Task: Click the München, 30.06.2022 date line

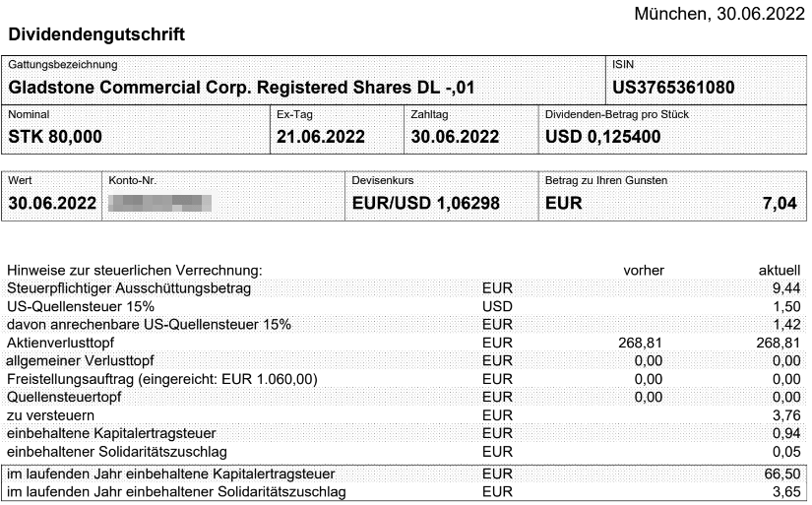Action: (x=719, y=14)
